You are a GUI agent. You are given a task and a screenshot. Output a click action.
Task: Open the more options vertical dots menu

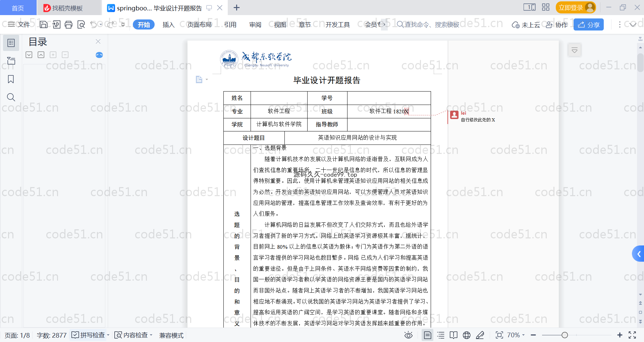coord(620,24)
